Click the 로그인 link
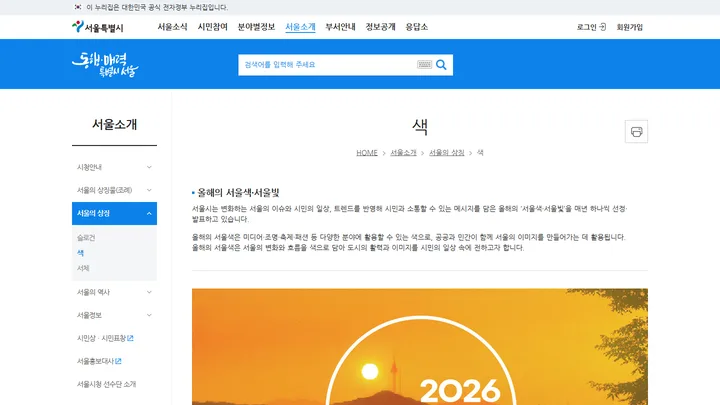This screenshot has height=405, width=720. pos(591,27)
